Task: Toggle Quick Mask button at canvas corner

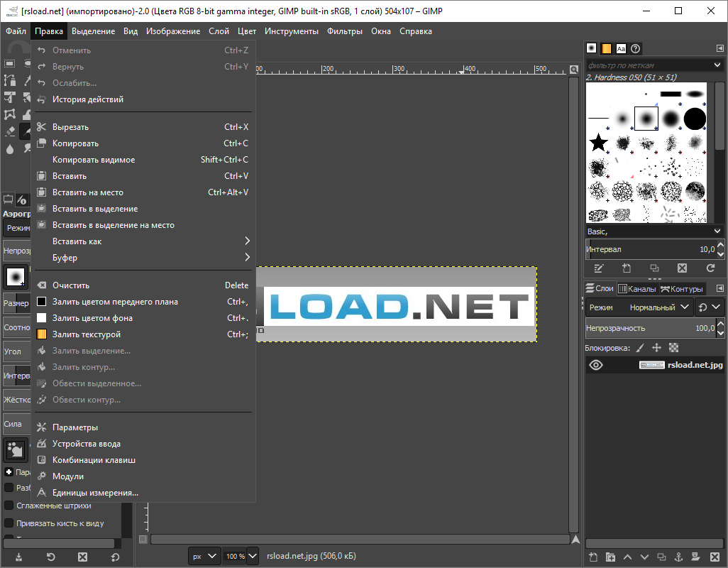Action: pyautogui.click(x=143, y=539)
